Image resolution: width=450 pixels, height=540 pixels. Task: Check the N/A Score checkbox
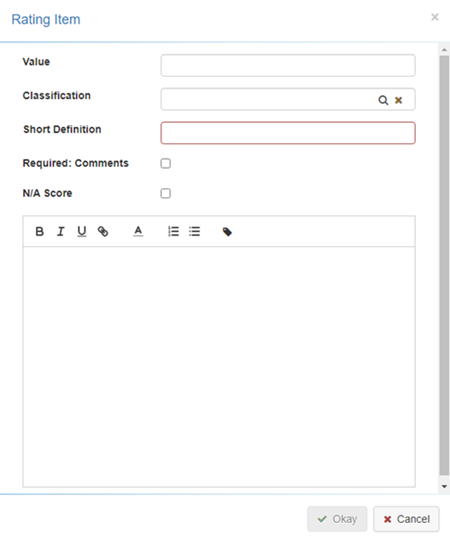[166, 194]
